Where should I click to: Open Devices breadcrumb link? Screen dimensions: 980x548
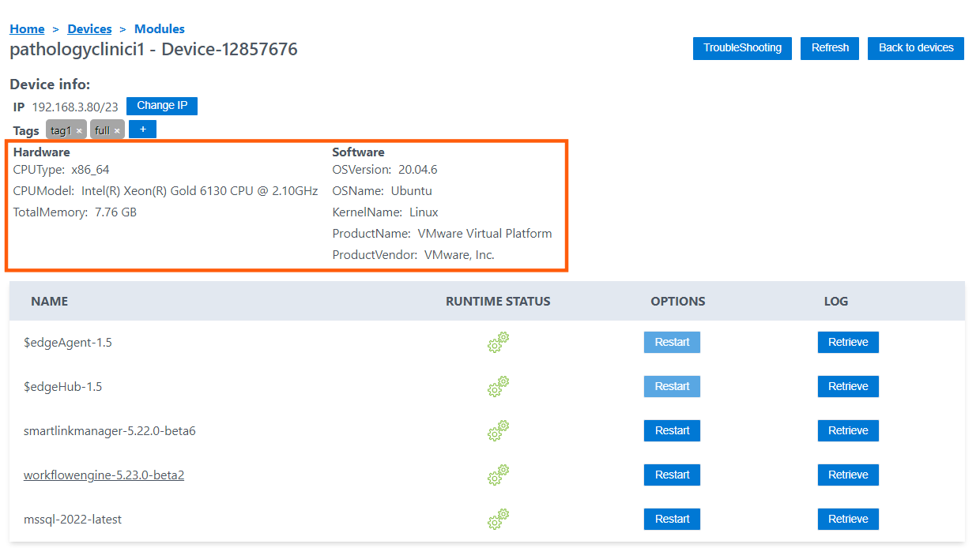pyautogui.click(x=89, y=28)
